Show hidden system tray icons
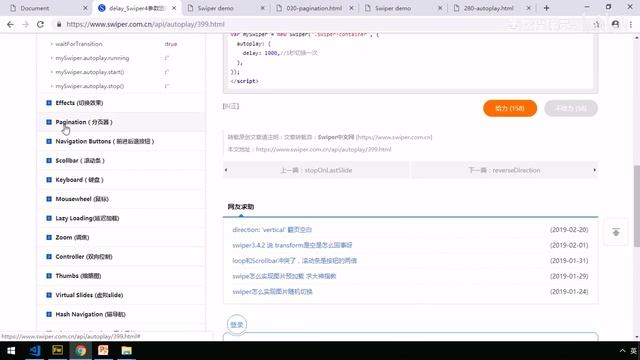The width and height of the screenshot is (640, 360). click(x=622, y=351)
